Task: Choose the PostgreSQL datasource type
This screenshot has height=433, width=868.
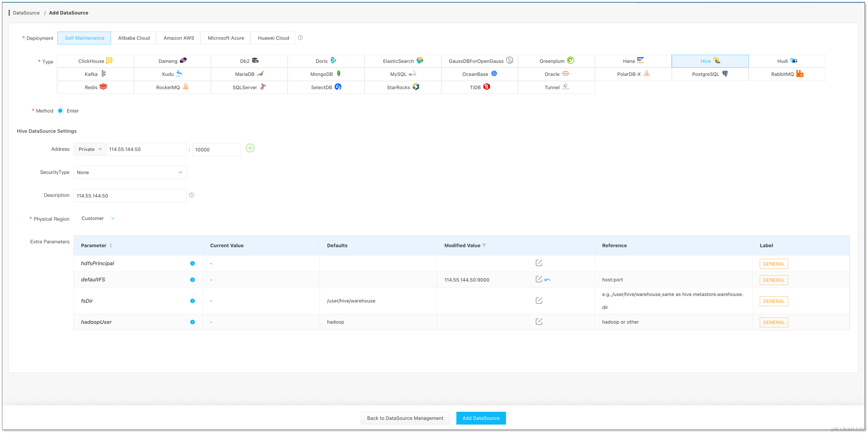Action: point(710,74)
